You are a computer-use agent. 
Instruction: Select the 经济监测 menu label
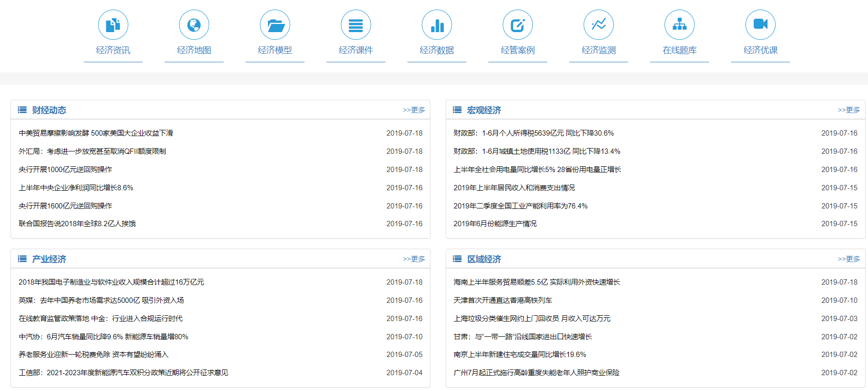click(598, 50)
